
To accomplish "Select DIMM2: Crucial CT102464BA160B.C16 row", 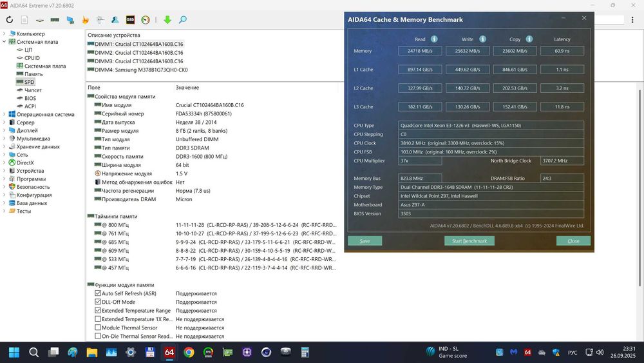I will [x=139, y=53].
